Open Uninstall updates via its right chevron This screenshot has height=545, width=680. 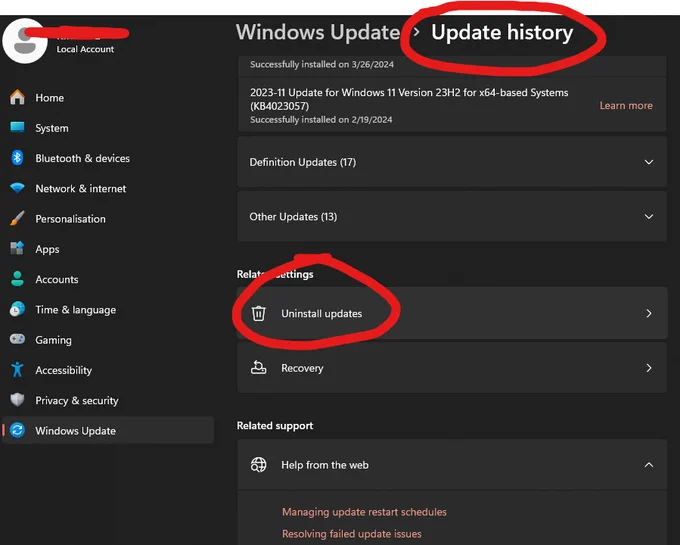tap(649, 313)
